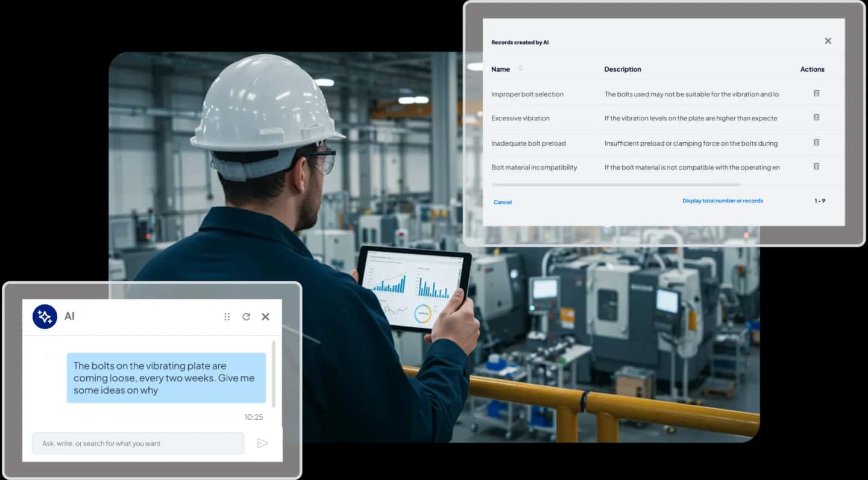Click the Actions column header
The width and height of the screenshot is (868, 480).
812,69
